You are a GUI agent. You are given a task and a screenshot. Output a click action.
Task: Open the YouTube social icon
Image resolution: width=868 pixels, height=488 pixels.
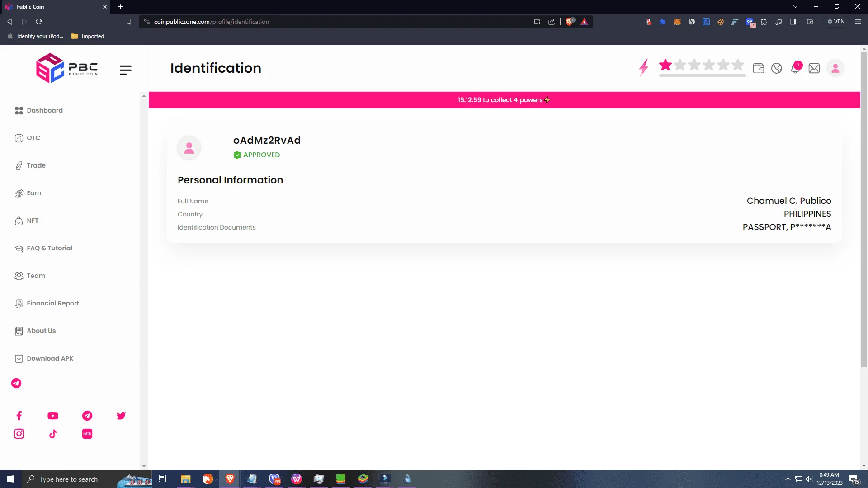pyautogui.click(x=53, y=416)
